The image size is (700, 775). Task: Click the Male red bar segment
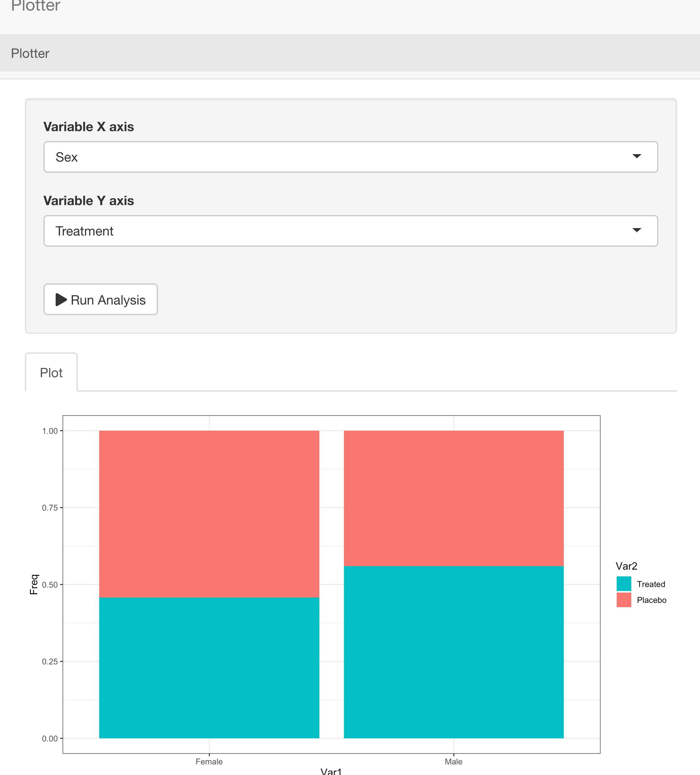click(454, 498)
